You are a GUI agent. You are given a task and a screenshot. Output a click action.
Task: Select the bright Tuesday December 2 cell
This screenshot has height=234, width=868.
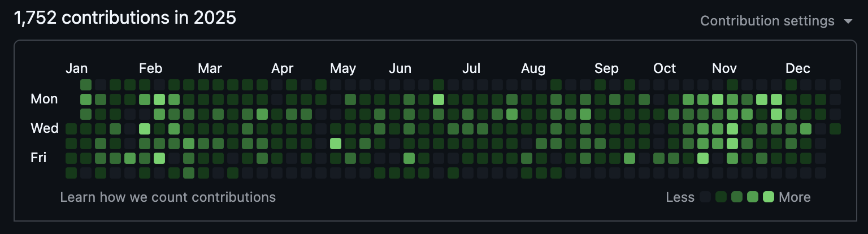coord(776,114)
